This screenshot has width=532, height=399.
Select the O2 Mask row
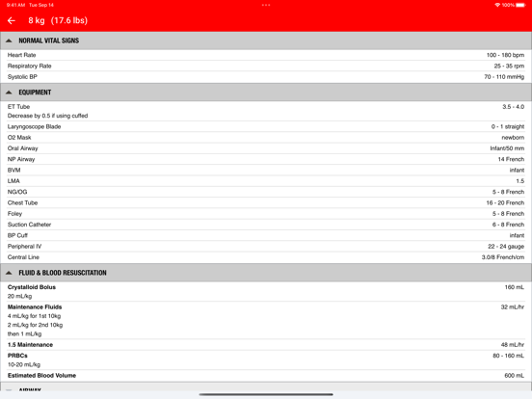tap(266, 138)
